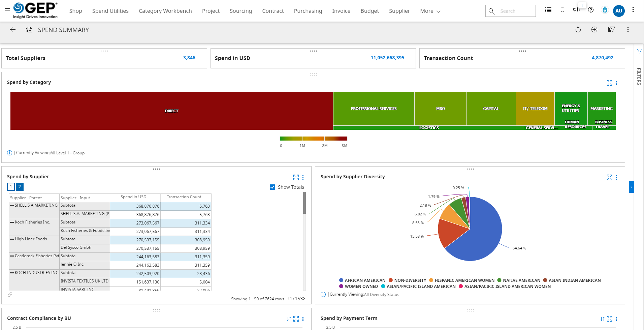
Task: Open the Spend by Category options menu
Action: pyautogui.click(x=617, y=83)
